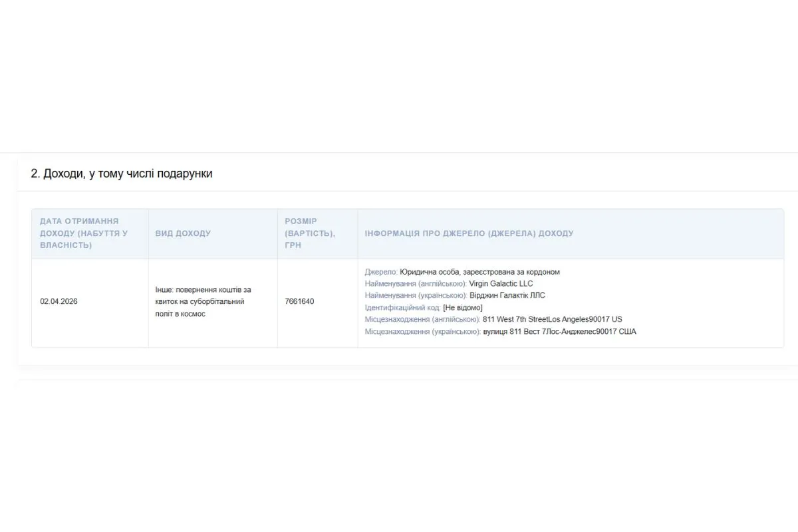The width and height of the screenshot is (798, 532).
Task: Click the "[Не відомо]" identification code value
Action: pos(462,307)
